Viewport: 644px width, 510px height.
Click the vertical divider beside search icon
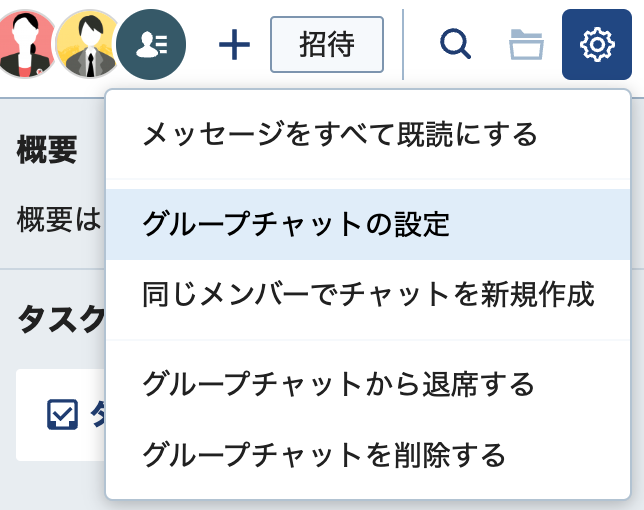403,44
